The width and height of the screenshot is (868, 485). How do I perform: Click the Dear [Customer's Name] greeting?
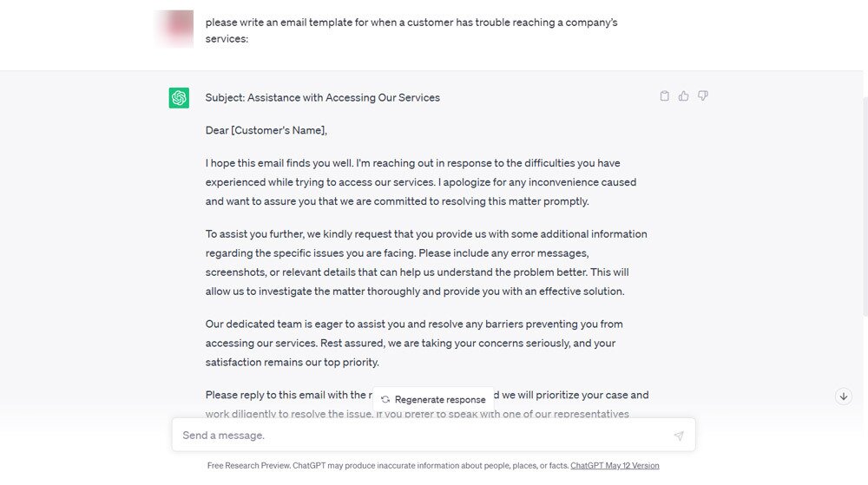click(266, 130)
